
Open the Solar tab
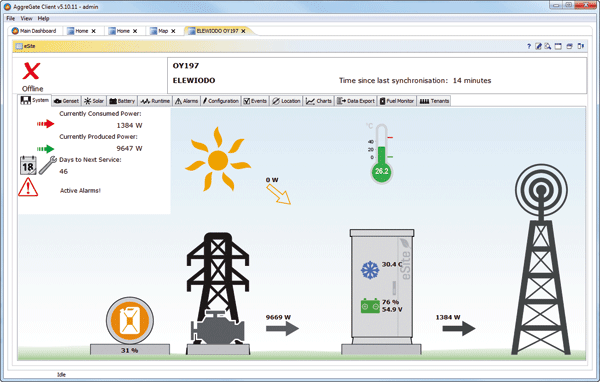(94, 101)
